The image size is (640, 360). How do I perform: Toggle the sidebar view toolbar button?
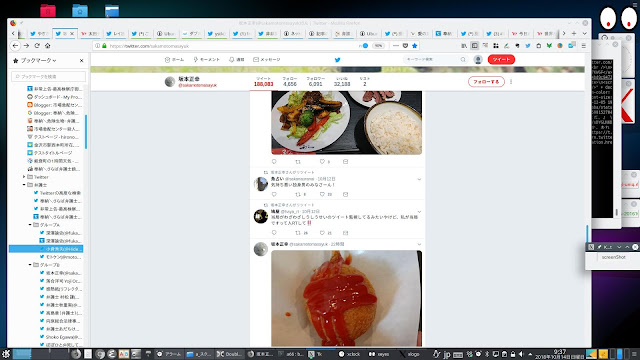point(474,46)
